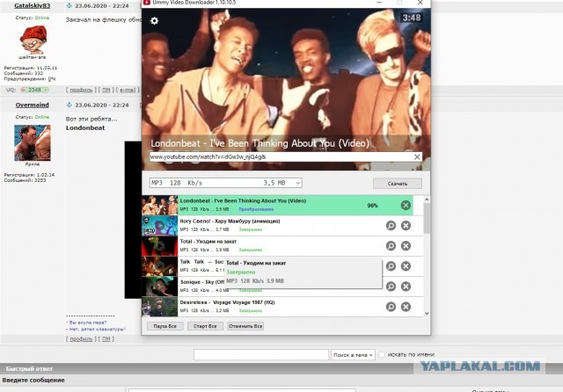Click Londonbeat video title in preview
563x392 pixels.
pyautogui.click(x=260, y=143)
